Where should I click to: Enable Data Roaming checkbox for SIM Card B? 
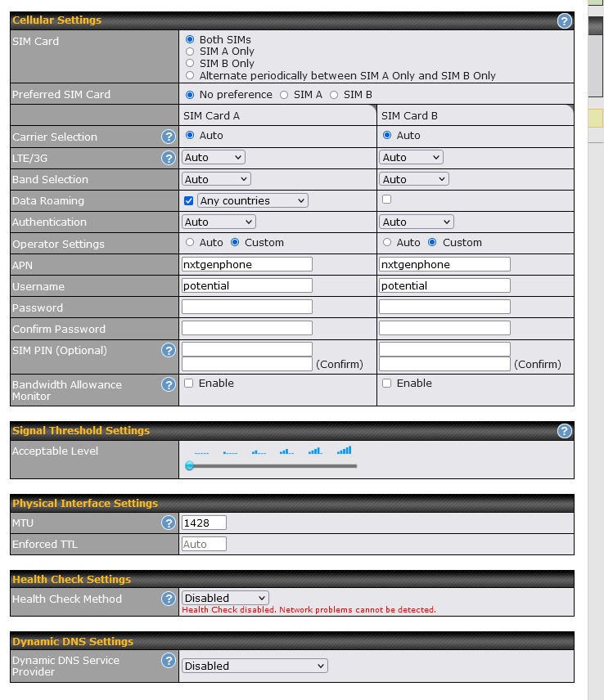(x=386, y=200)
